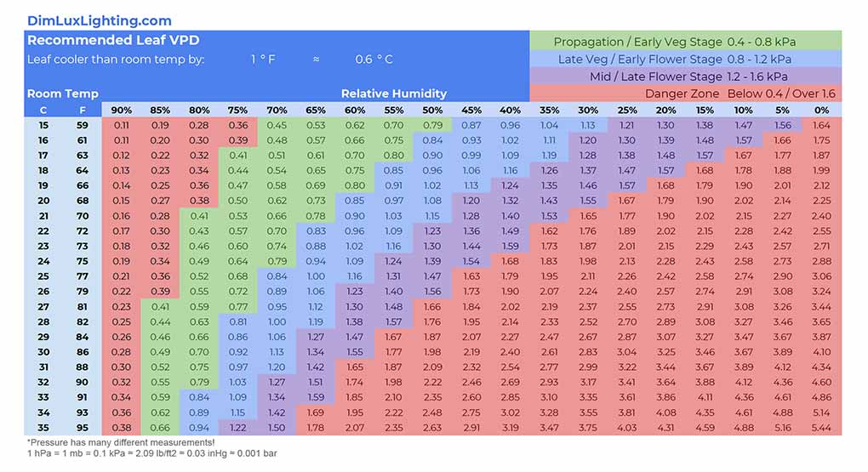This screenshot has width=868, height=472.
Task: Select the 1 °F leaf offset value
Action: pyautogui.click(x=262, y=60)
